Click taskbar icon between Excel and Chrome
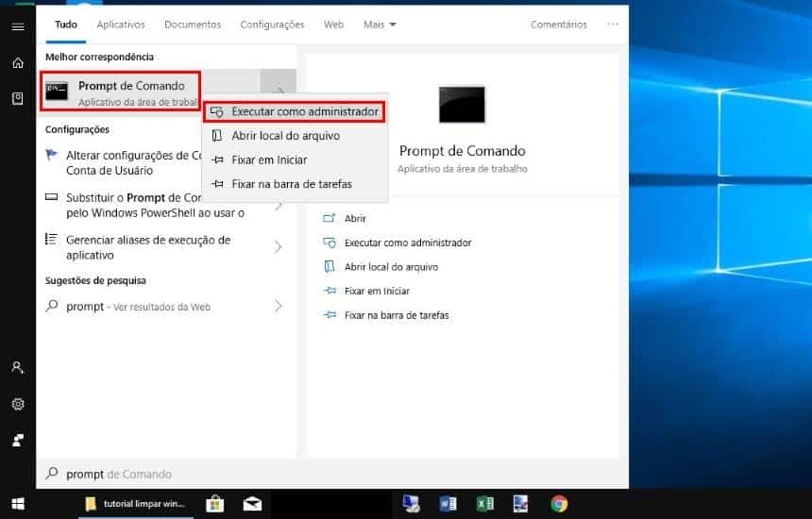 (x=520, y=504)
